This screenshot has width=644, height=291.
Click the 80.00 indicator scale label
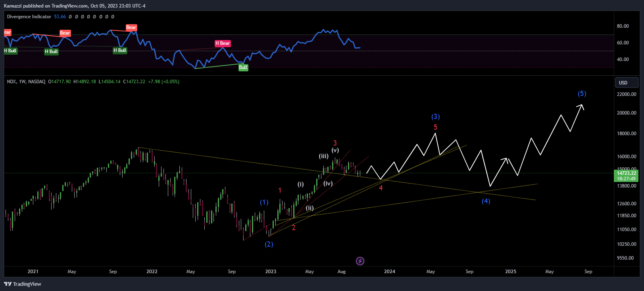(623, 26)
